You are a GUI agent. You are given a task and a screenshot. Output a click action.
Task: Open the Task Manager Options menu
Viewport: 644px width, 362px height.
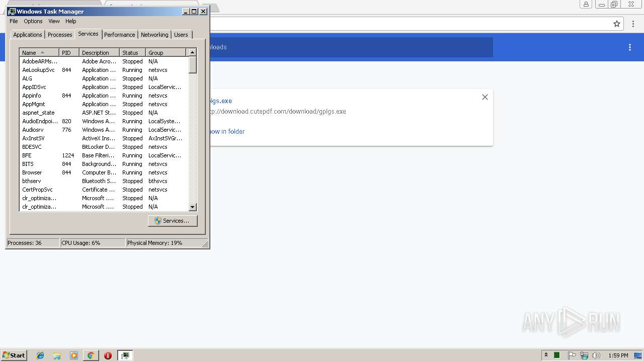(x=33, y=21)
